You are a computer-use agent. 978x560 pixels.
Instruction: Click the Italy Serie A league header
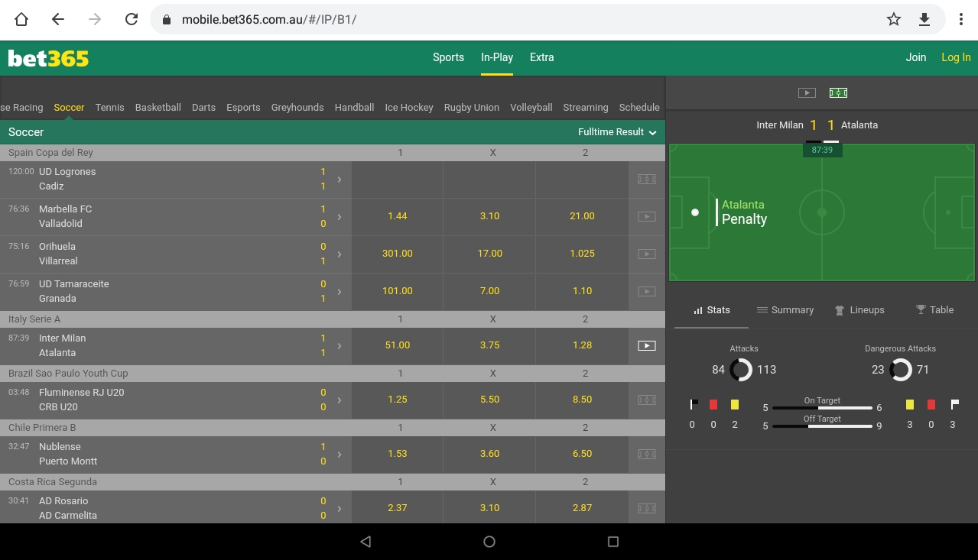coord(333,319)
